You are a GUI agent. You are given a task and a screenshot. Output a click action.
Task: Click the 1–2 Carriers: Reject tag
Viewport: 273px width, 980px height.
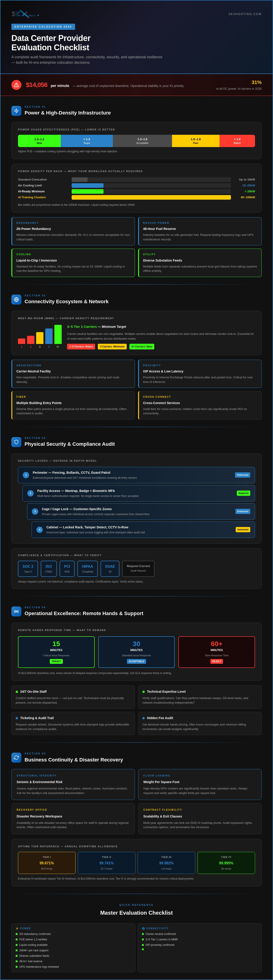[81, 346]
